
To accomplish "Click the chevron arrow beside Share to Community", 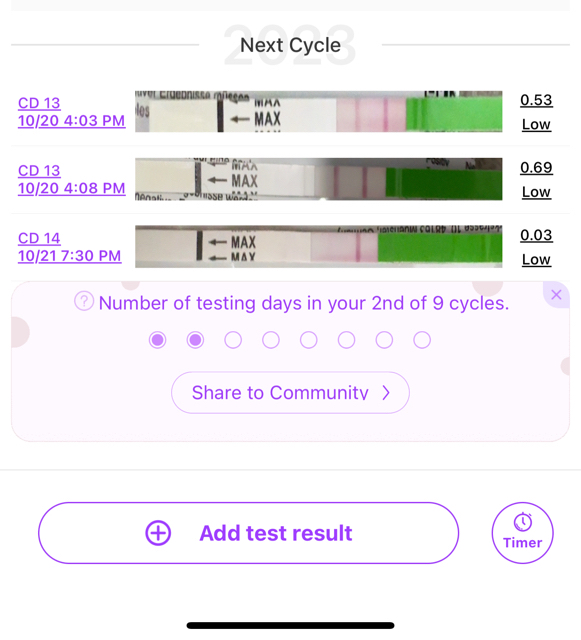I will [386, 393].
